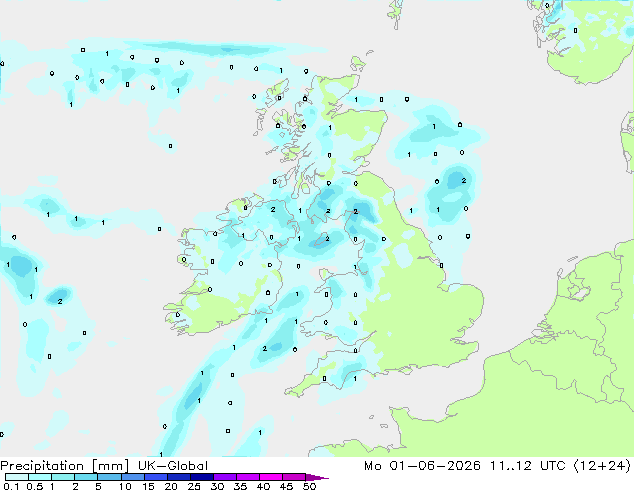Click the 'Precipitation' title text

[42, 466]
